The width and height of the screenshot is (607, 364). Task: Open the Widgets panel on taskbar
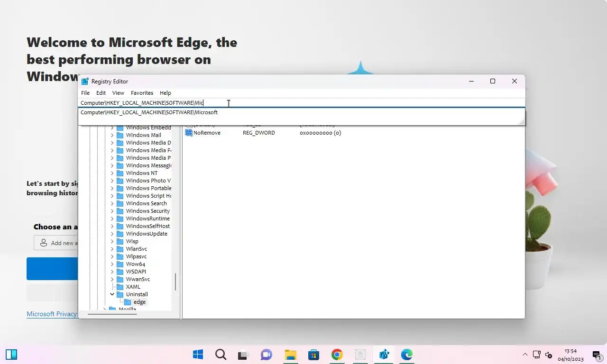pos(11,355)
